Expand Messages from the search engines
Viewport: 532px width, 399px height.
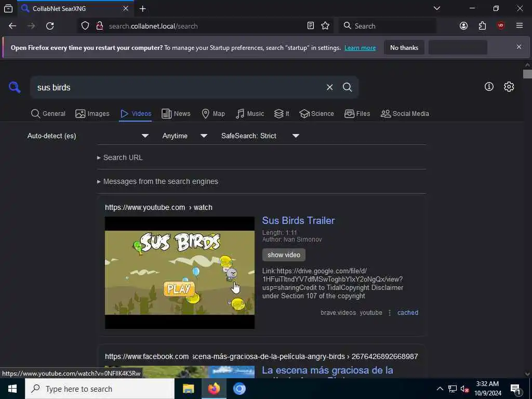click(157, 181)
